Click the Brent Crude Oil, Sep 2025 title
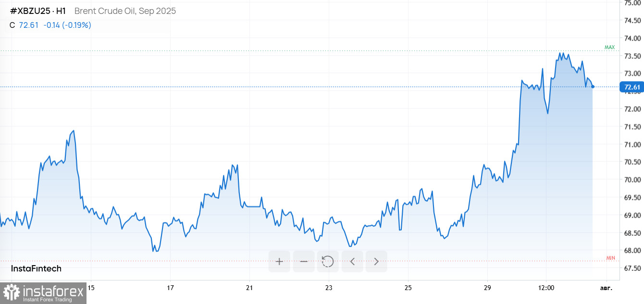644x304 pixels. click(125, 11)
